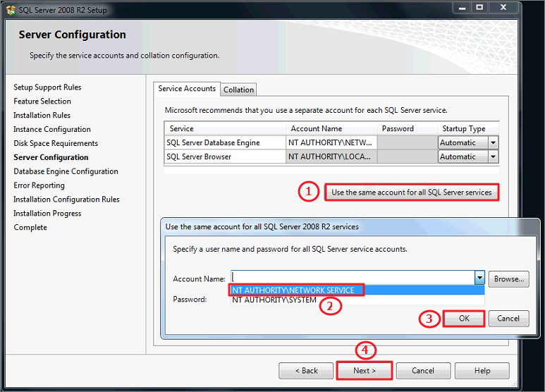Screen dimensions: 545x392
Task: Click the Service column header
Action: point(225,128)
